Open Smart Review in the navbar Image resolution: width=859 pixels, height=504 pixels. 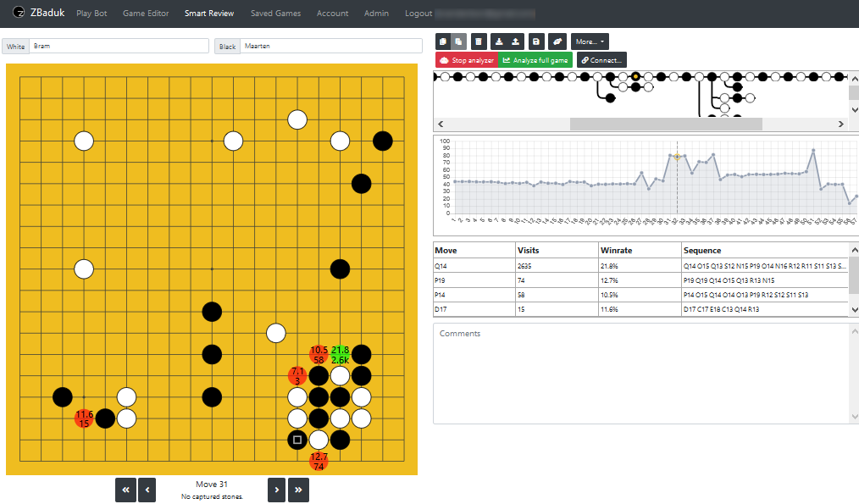(209, 14)
